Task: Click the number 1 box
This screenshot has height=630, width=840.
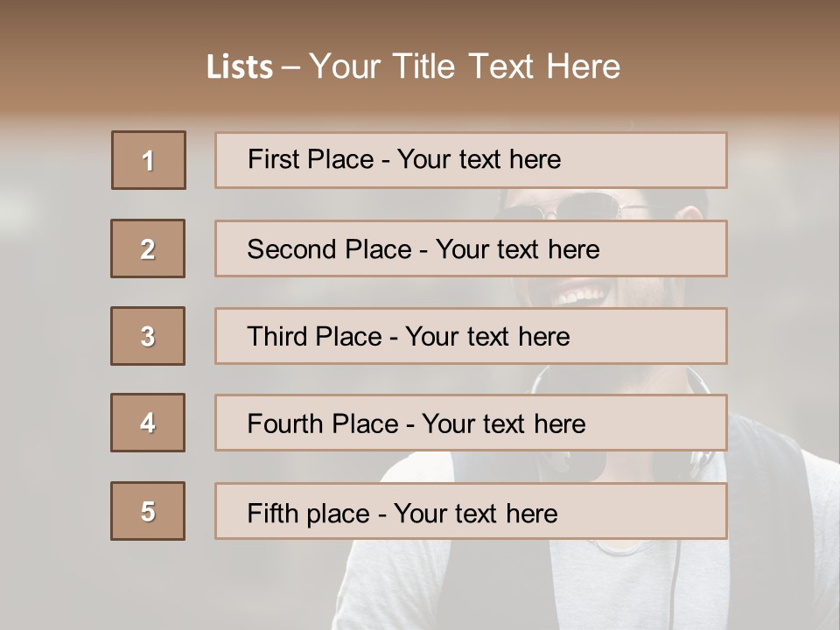Action: click(149, 160)
